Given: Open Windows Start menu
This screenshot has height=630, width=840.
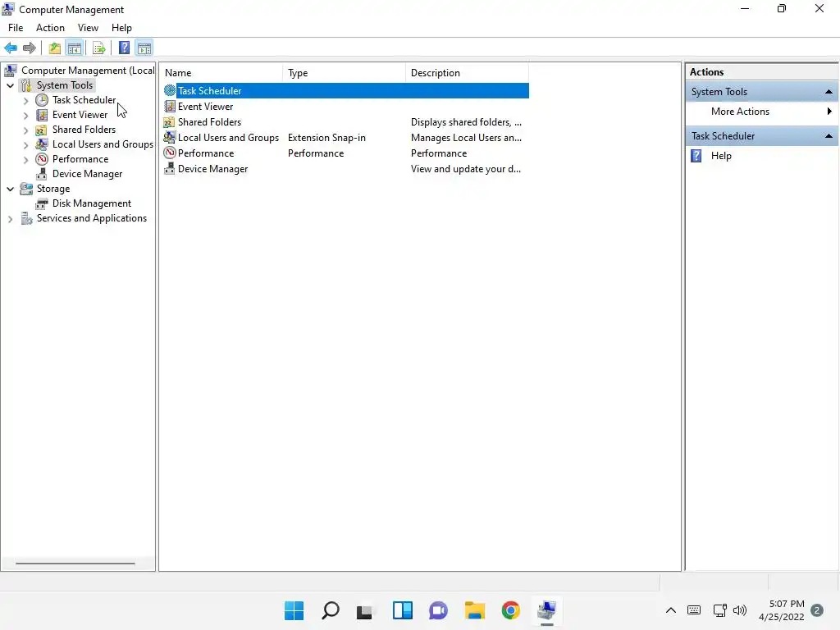Looking at the screenshot, I should tap(294, 610).
